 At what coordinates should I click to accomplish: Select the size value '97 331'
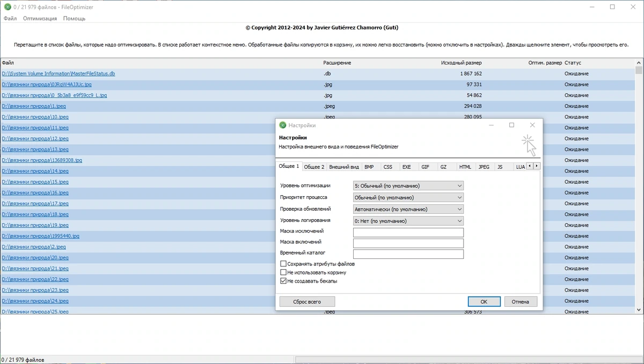pos(474,84)
